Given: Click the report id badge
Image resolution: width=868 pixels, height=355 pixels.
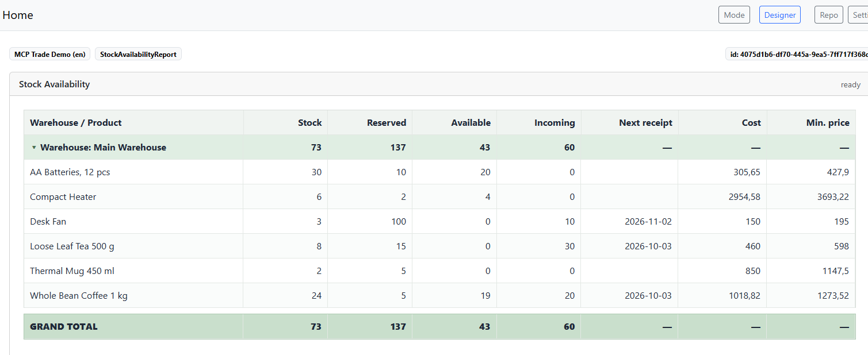Looking at the screenshot, I should [797, 54].
